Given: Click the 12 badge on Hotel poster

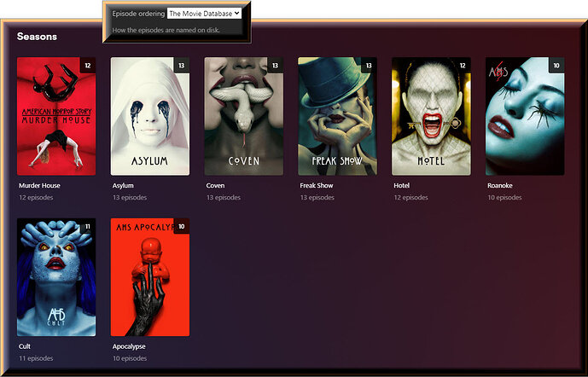Looking at the screenshot, I should pos(463,65).
